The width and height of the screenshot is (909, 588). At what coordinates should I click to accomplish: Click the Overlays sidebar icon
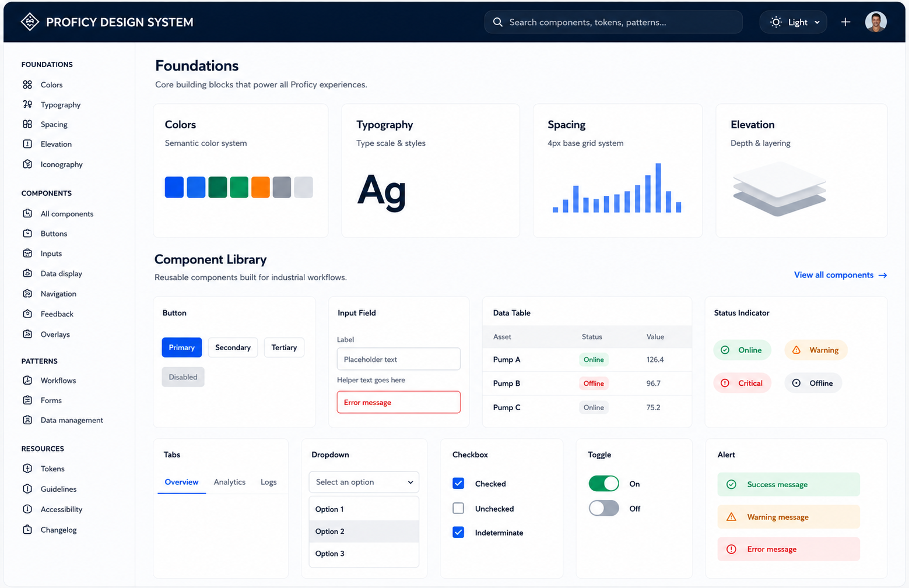27,334
